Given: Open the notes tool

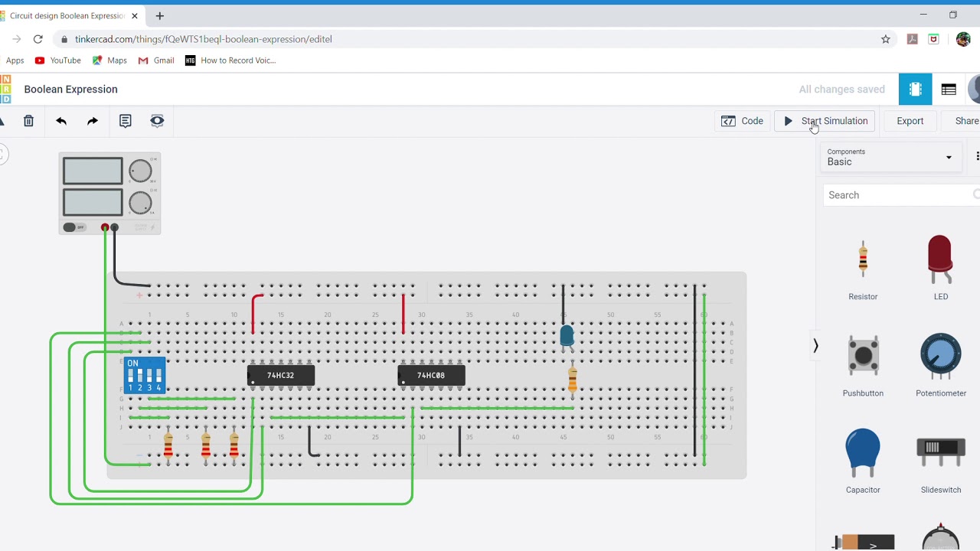Looking at the screenshot, I should (126, 121).
